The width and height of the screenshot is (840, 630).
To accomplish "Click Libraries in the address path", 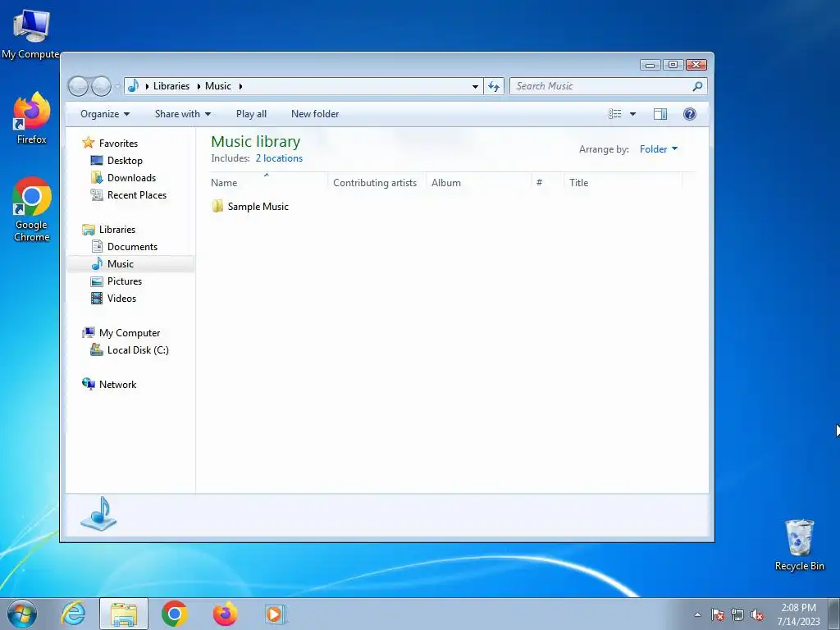I will click(x=171, y=86).
